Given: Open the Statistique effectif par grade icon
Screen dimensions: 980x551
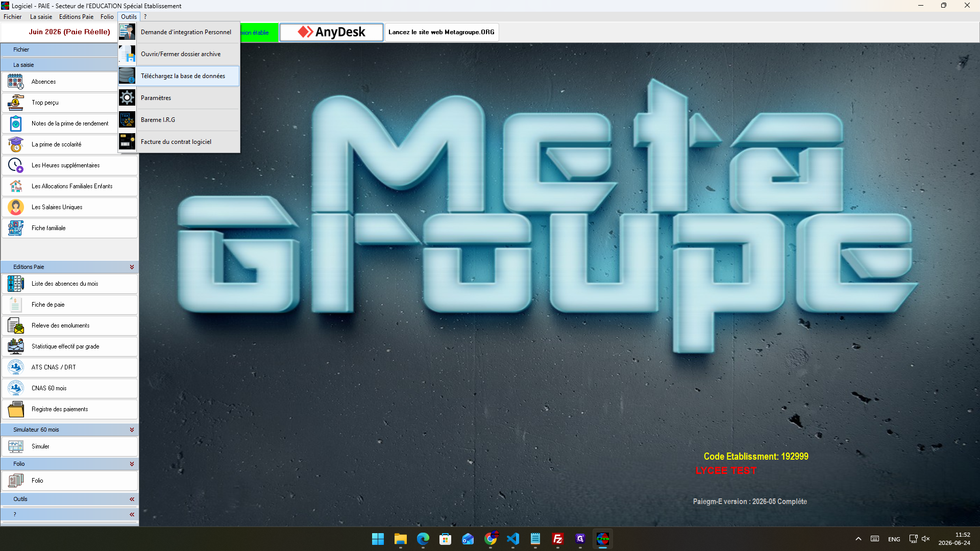Looking at the screenshot, I should 15,346.
